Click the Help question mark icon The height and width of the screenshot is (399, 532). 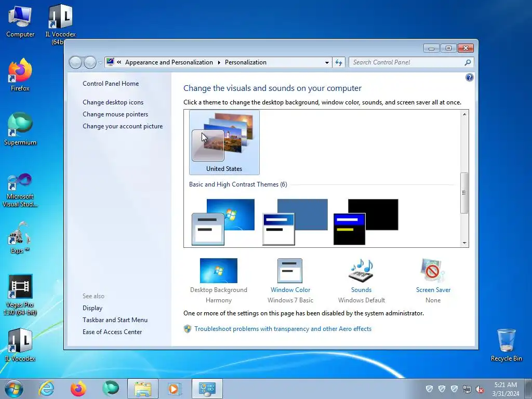(469, 78)
